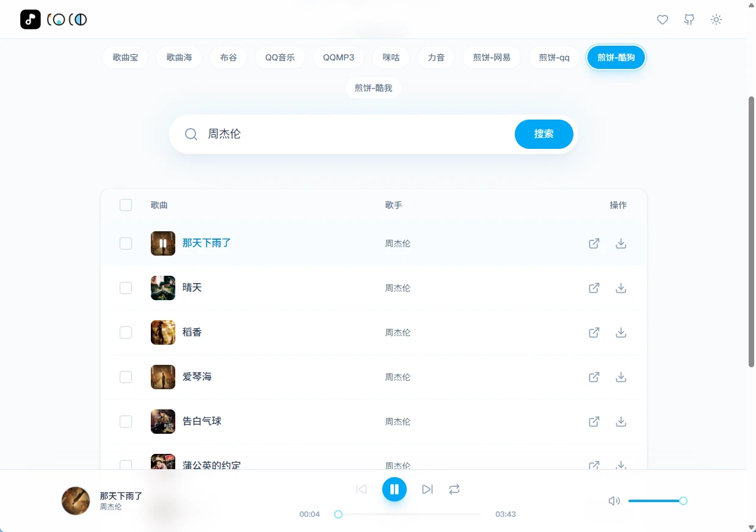Screen dimensions: 756x532
Task: Click the total duration 03:43
Action: 506,514
